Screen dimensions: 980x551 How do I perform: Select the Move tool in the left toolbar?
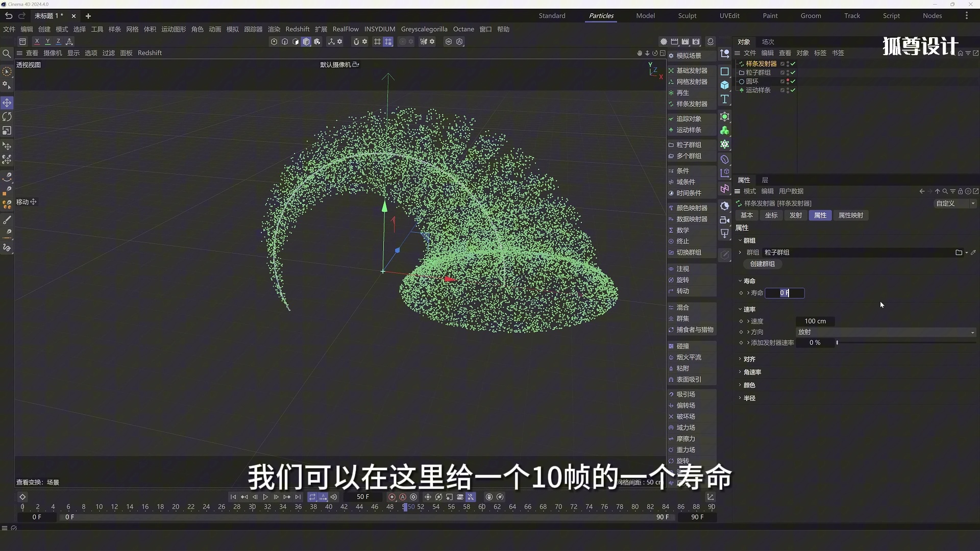[x=7, y=103]
